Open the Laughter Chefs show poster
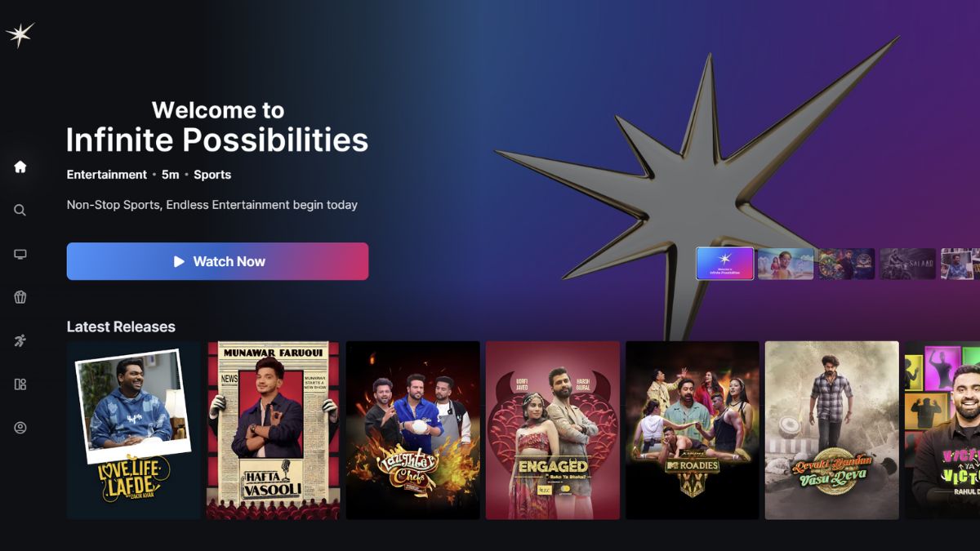The height and width of the screenshot is (551, 980). (x=413, y=430)
